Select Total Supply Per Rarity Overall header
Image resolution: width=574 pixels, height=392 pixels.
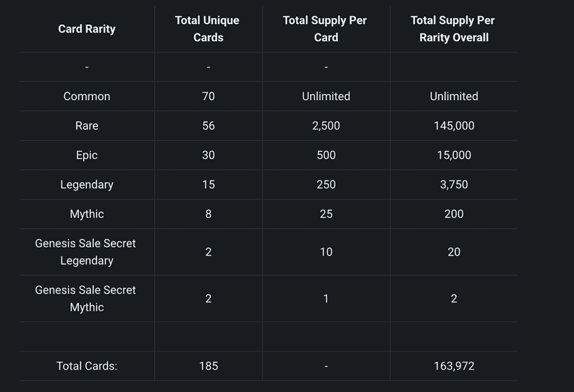[453, 29]
